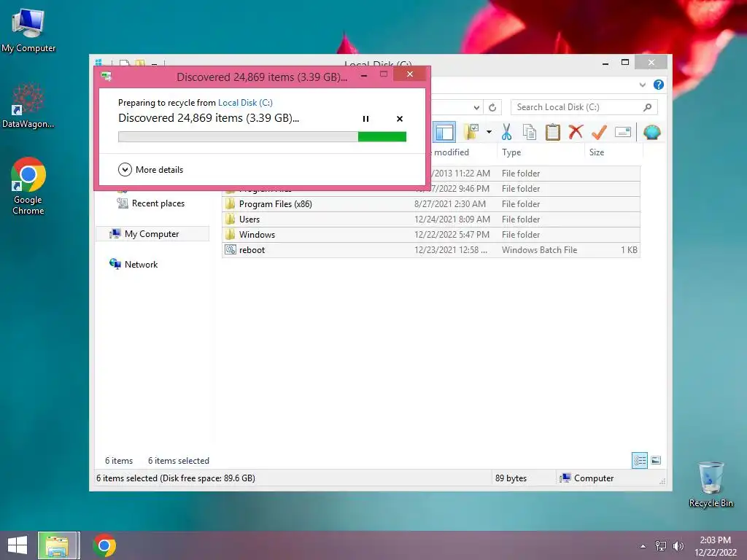Click the orange checkmark Properties icon
Image resolution: width=747 pixels, height=560 pixels.
tap(599, 132)
